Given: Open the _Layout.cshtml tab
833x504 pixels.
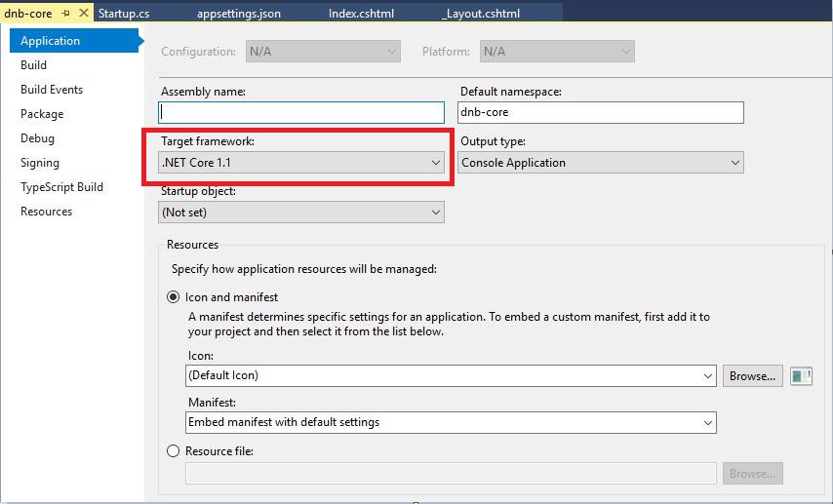Looking at the screenshot, I should coord(480,14).
